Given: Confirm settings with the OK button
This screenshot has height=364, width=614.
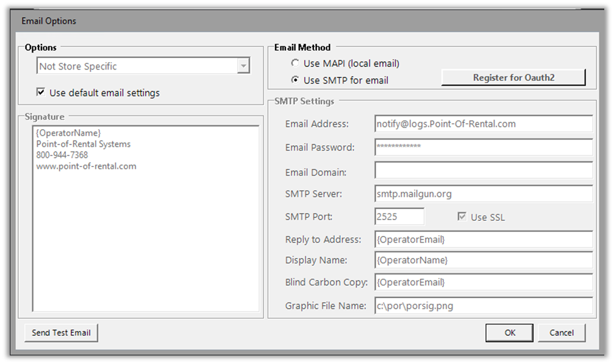Looking at the screenshot, I should [x=510, y=332].
